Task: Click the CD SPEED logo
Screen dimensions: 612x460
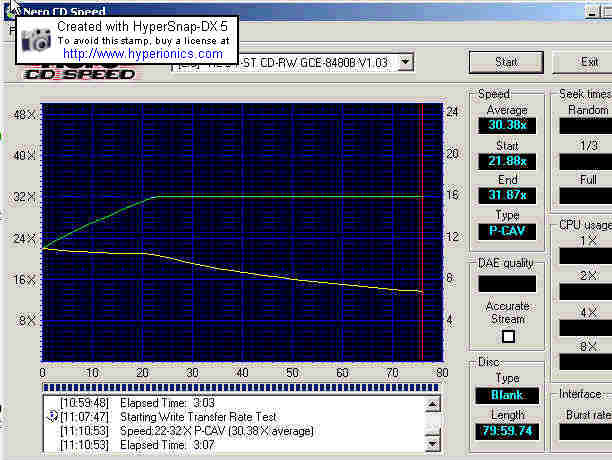Action: pos(79,73)
